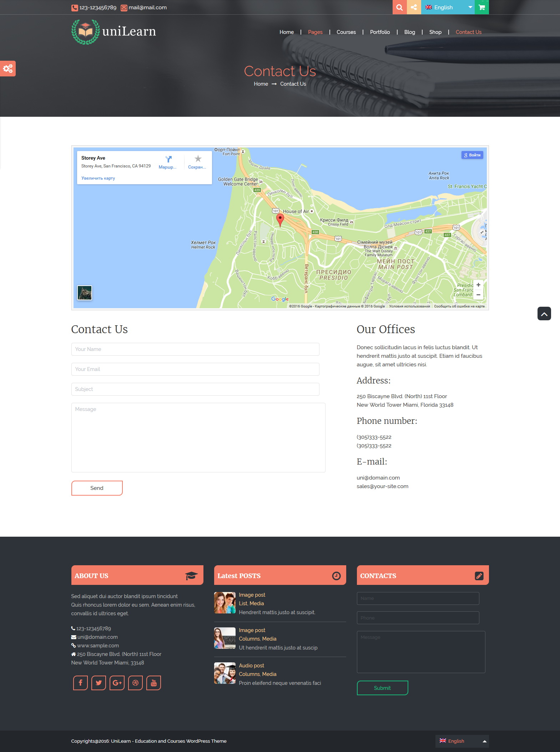Click the uniLearn logo

[113, 32]
